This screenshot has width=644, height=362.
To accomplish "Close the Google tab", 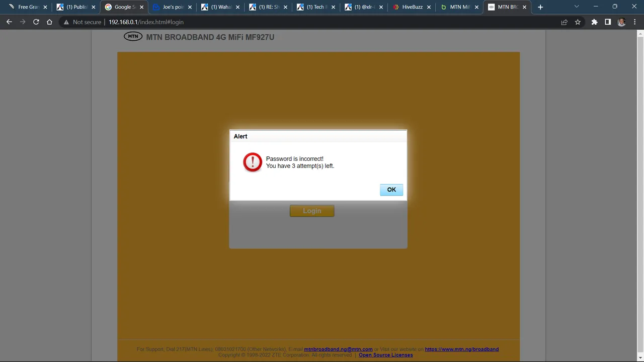I will (141, 7).
